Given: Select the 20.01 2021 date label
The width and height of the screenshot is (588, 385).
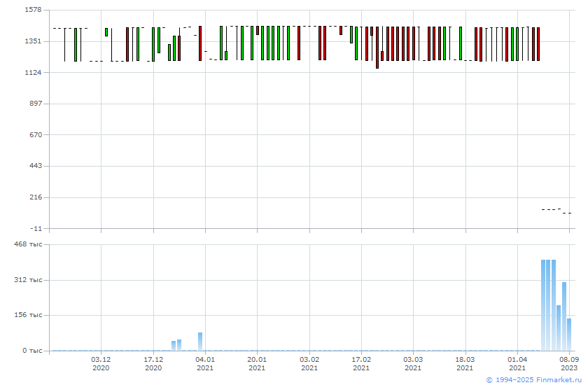Looking at the screenshot, I should 257,363.
